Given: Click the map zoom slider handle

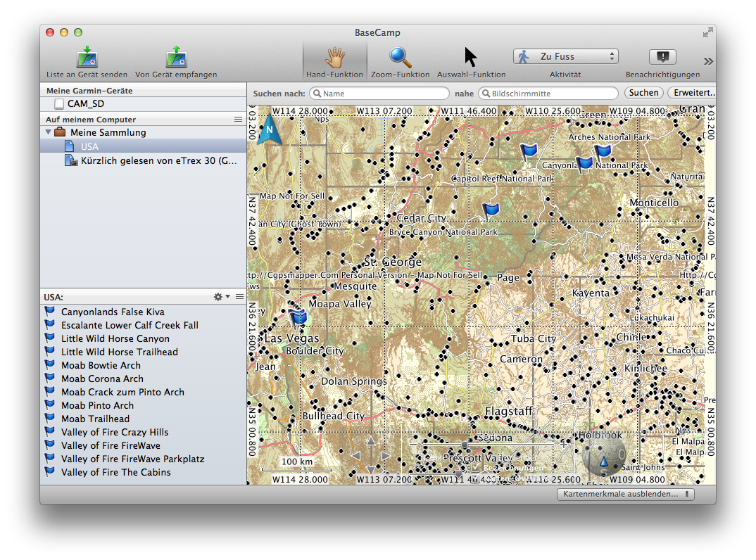Looking at the screenshot, I should (465, 445).
